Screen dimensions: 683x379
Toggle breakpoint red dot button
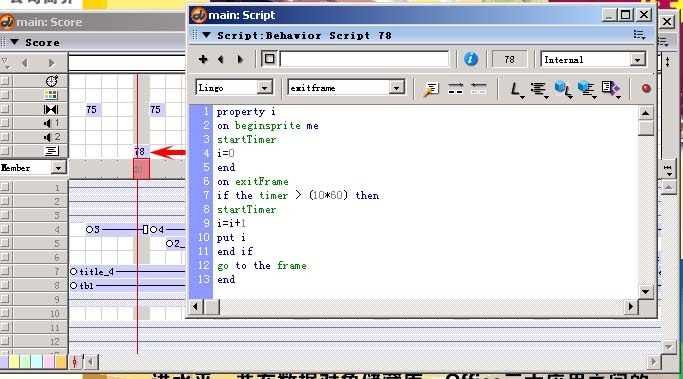[646, 89]
